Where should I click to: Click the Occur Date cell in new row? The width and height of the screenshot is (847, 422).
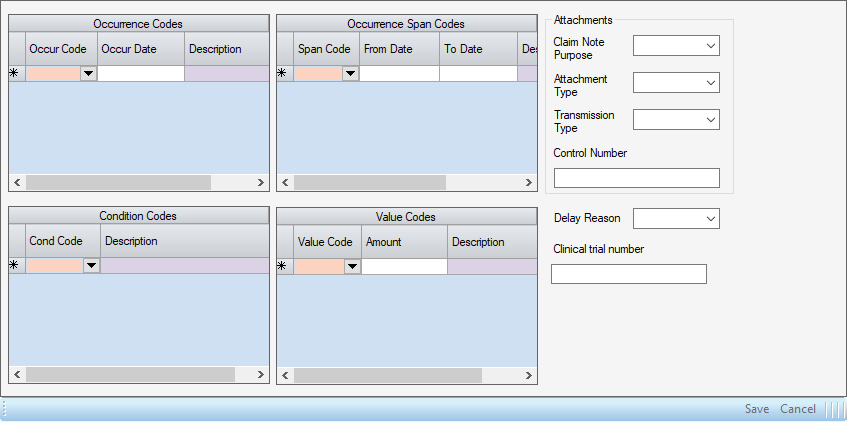pyautogui.click(x=140, y=73)
